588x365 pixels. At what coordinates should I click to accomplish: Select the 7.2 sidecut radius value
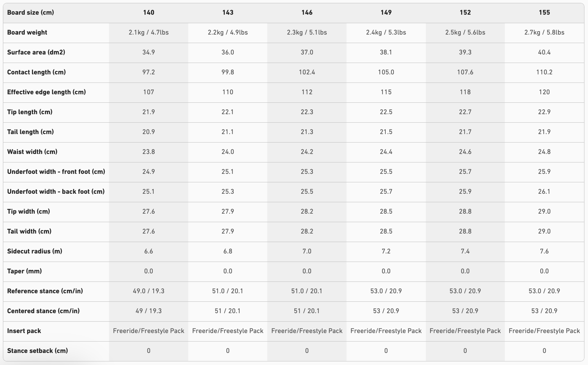[386, 251]
